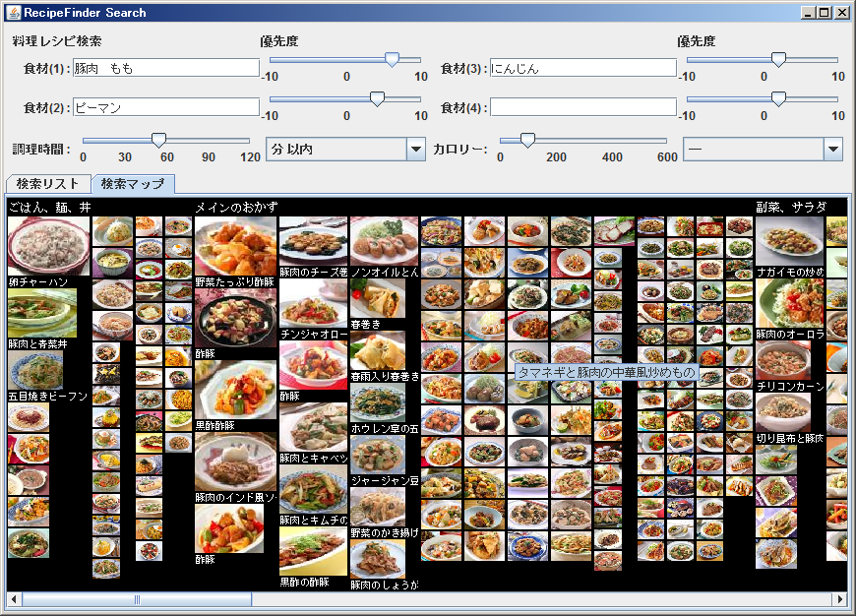
Task: Select the 野菜たっぷり酢豚 recipe image
Action: [x=235, y=246]
